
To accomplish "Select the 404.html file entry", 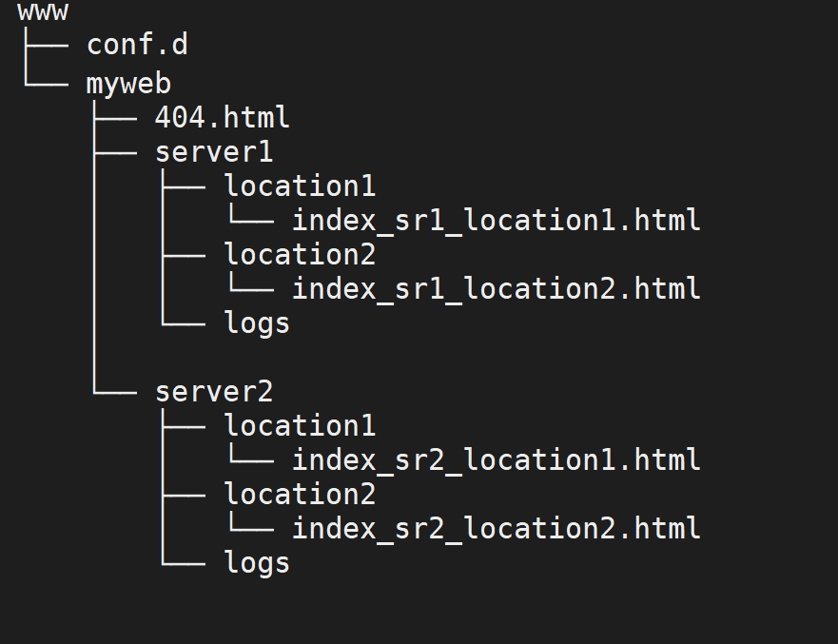I will coord(223,117).
